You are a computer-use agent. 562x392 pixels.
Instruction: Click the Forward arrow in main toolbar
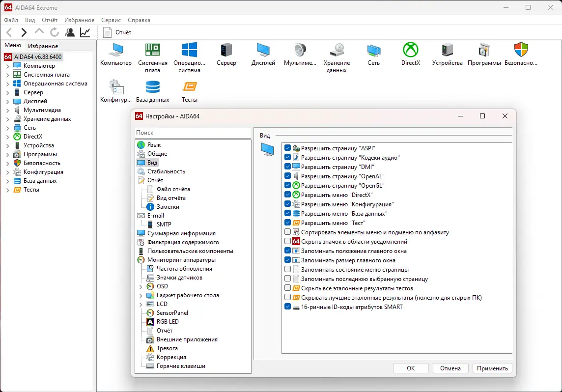pos(24,32)
